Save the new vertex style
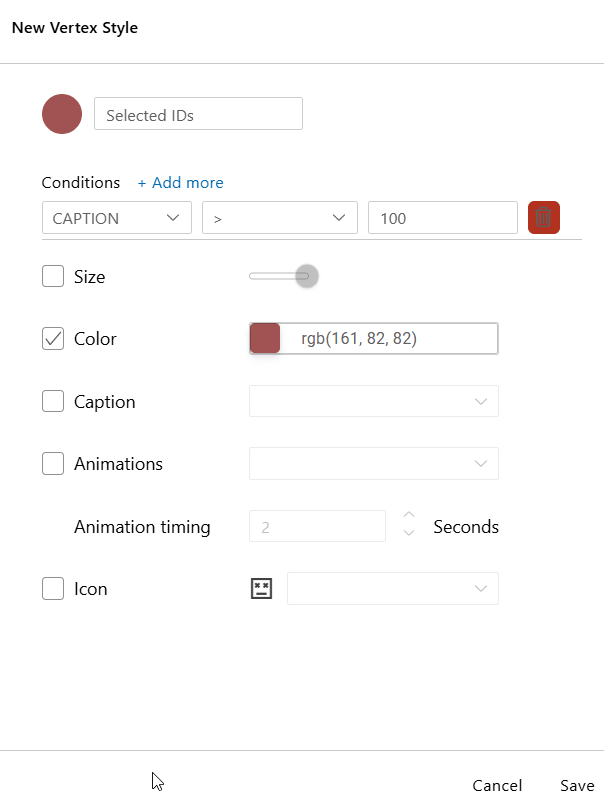This screenshot has height=803, width=604. [577, 785]
